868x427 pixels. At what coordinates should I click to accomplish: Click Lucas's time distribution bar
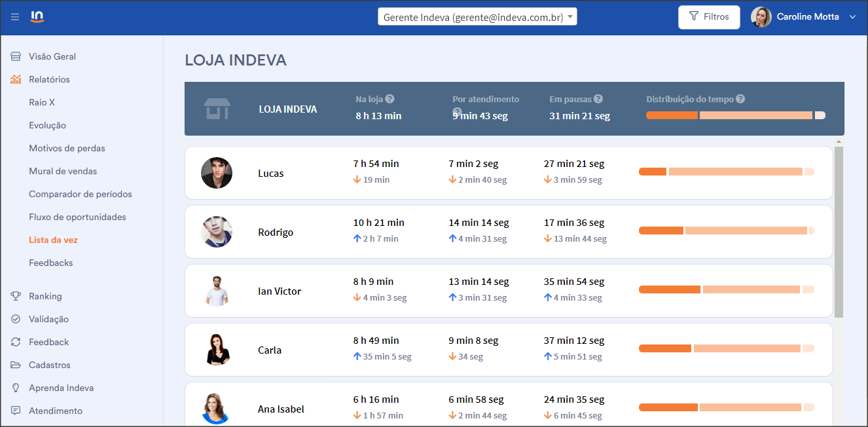(x=726, y=172)
